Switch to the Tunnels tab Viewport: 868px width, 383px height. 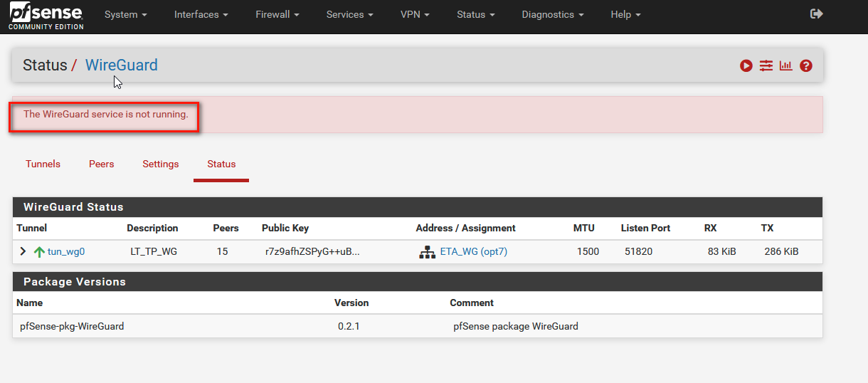tap(43, 164)
